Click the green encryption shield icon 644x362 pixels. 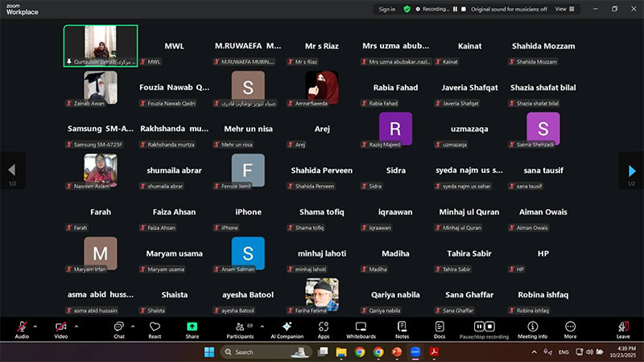pyautogui.click(x=407, y=9)
